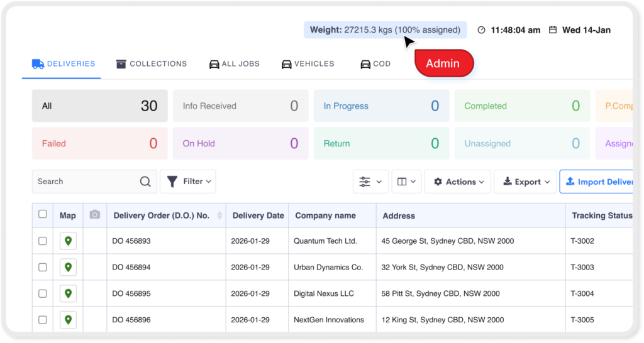
Task: Click the sort arrows on Delivery Order column
Action: pos(219,215)
